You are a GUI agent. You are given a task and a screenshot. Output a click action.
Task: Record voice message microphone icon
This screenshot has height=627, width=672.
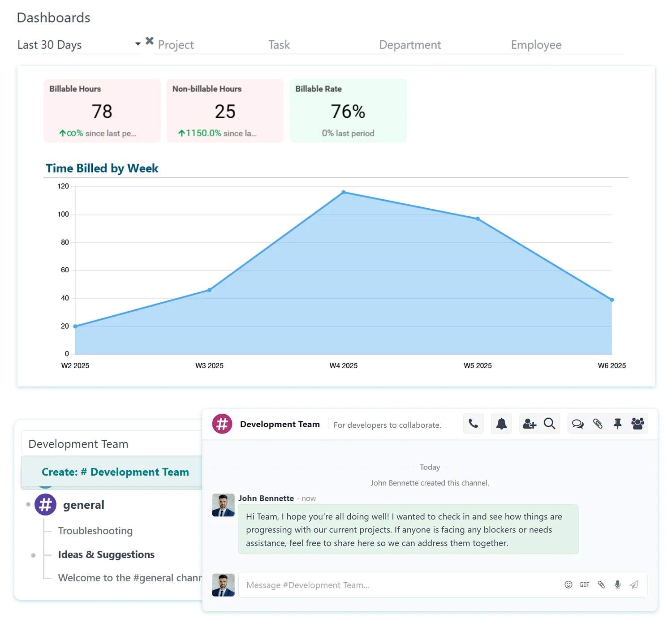pyautogui.click(x=617, y=584)
